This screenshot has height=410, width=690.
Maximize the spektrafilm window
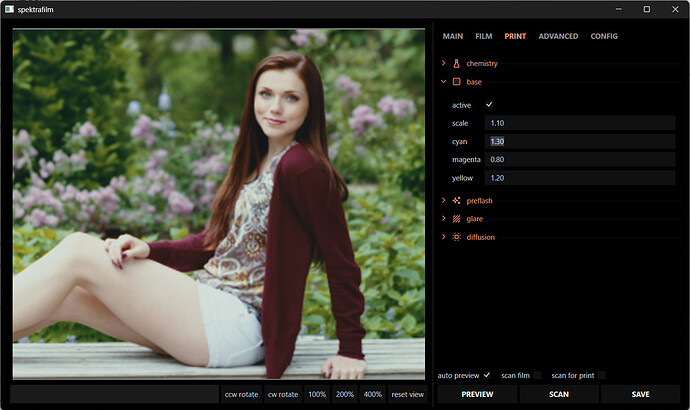[x=646, y=9]
